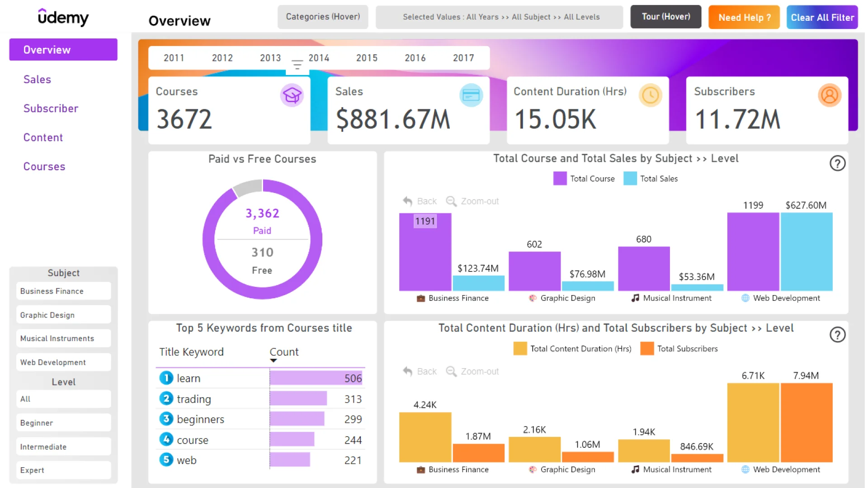Click Graphic Design palette icon in sales chart
Image resolution: width=868 pixels, height=488 pixels.
coord(533,298)
